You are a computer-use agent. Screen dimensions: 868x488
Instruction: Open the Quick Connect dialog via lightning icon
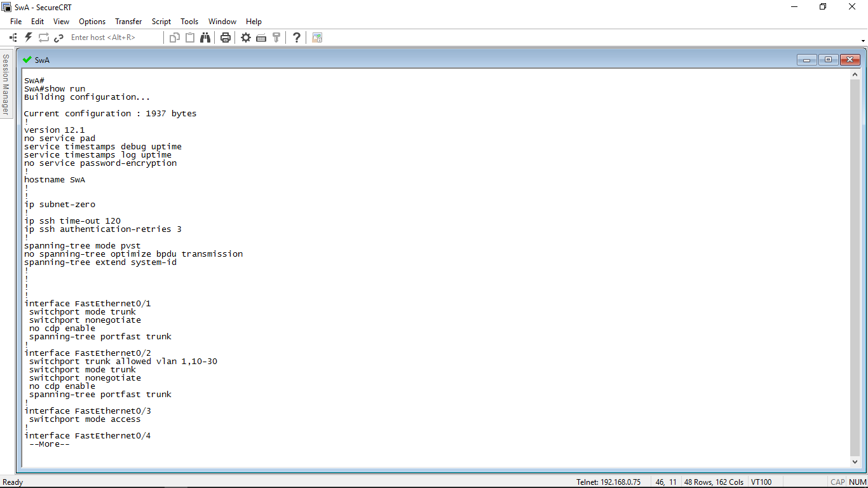[x=28, y=37]
